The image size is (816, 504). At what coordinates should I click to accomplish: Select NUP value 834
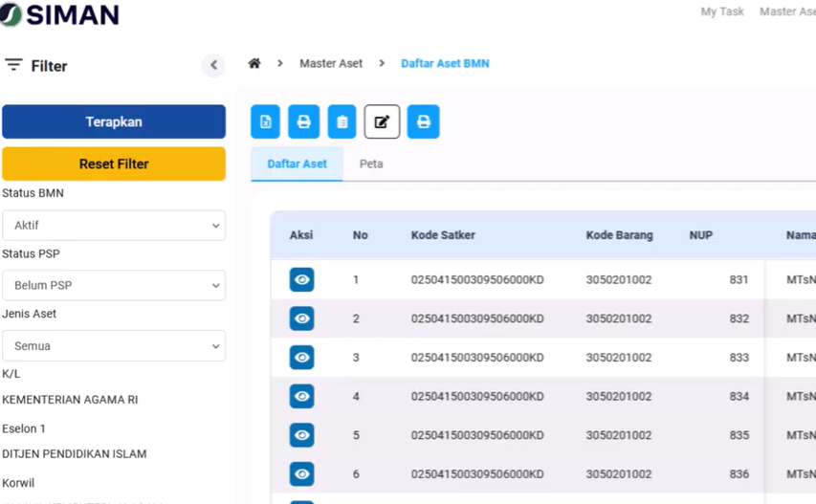(x=739, y=396)
